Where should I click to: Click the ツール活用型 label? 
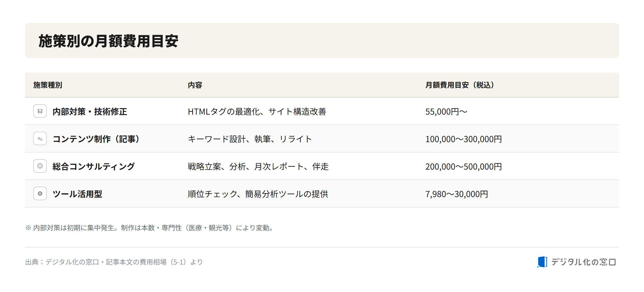click(77, 194)
